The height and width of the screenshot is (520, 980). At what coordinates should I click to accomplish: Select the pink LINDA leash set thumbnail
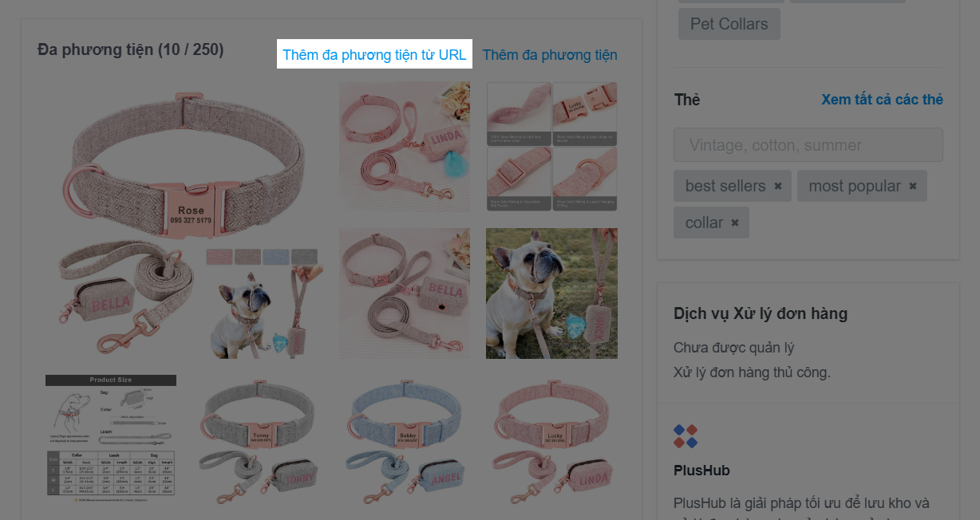[x=405, y=147]
